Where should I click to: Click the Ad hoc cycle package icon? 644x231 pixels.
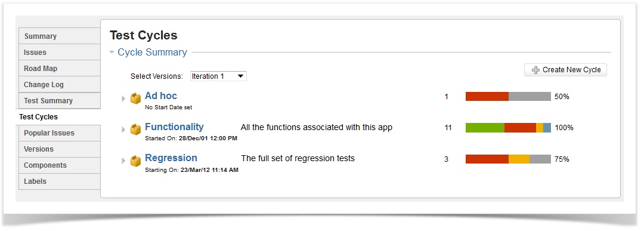135,98
